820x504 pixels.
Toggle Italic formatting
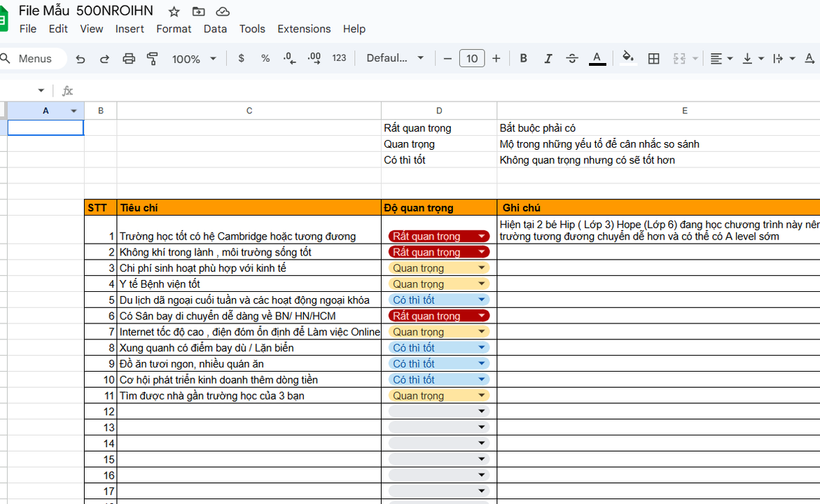[548, 59]
